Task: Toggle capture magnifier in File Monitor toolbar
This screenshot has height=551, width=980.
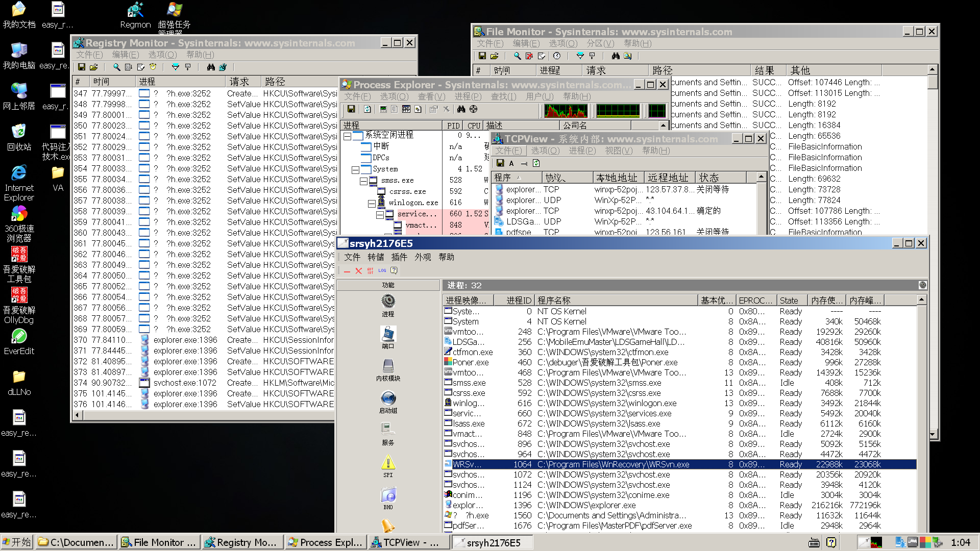Action: pyautogui.click(x=517, y=56)
